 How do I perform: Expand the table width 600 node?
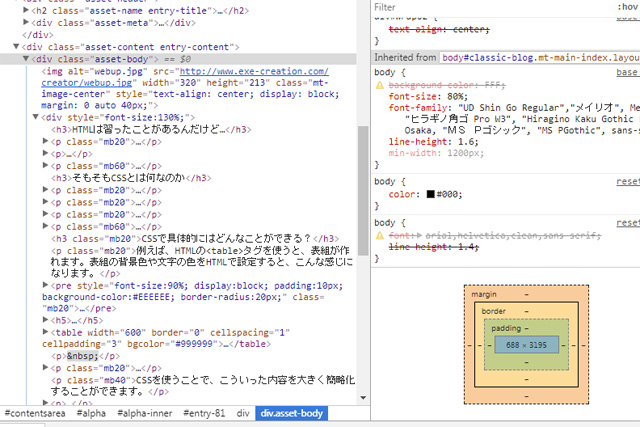[46, 332]
